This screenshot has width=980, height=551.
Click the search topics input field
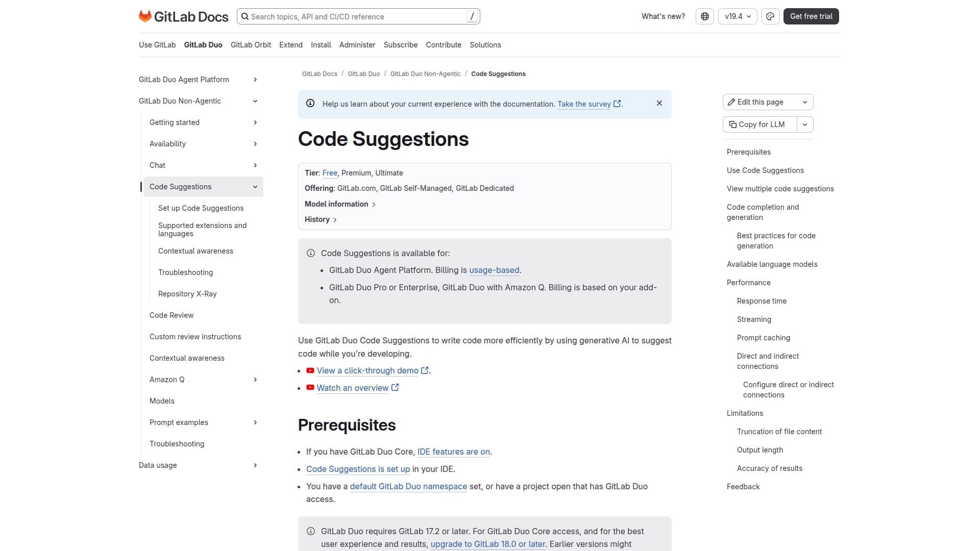pos(358,16)
